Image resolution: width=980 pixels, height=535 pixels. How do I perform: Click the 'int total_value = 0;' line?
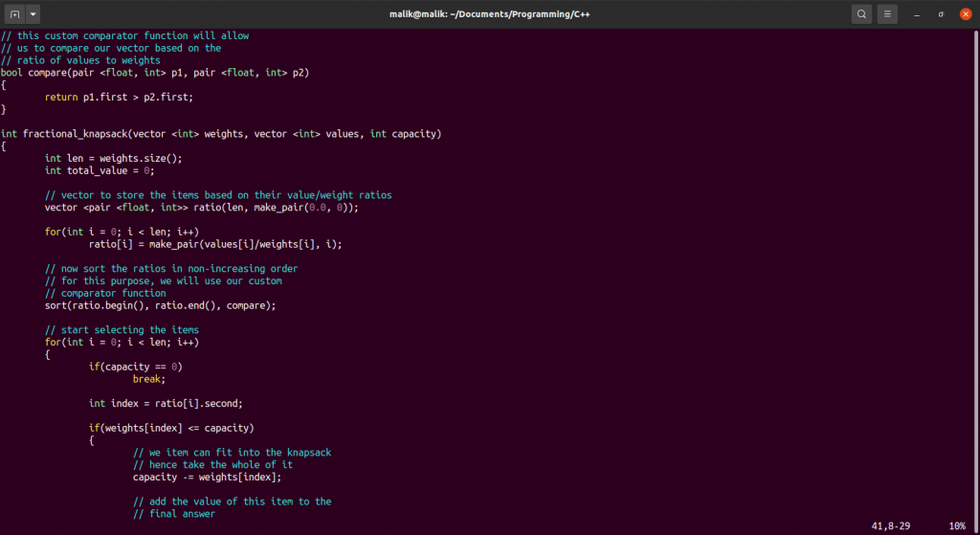[x=100, y=170]
